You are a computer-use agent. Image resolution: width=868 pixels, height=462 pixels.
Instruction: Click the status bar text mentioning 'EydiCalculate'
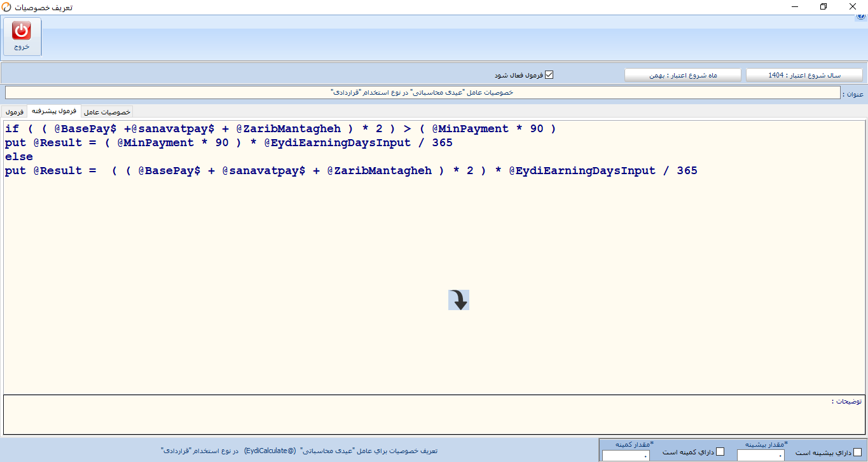click(299, 451)
